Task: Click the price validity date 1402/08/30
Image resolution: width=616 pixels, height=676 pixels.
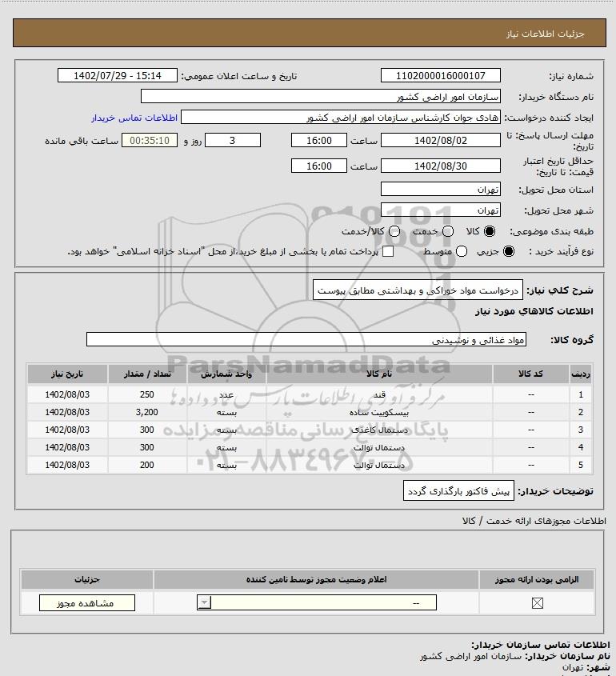Action: point(441,166)
